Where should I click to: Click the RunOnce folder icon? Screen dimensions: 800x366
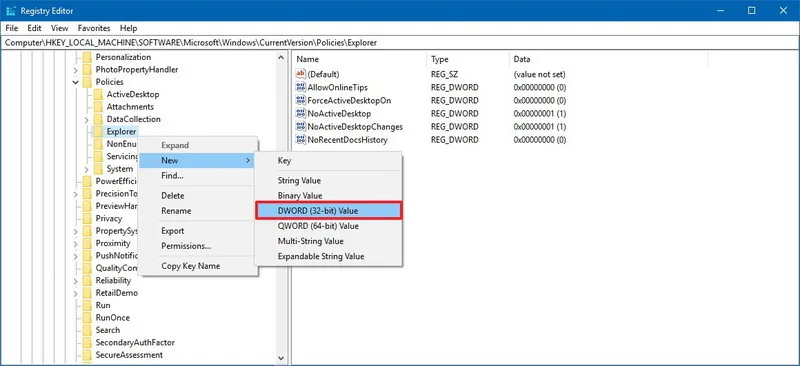tap(87, 318)
